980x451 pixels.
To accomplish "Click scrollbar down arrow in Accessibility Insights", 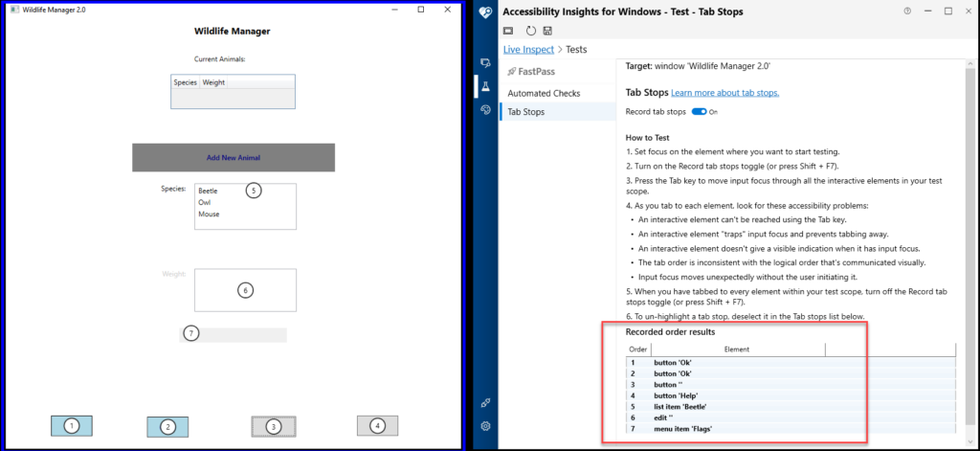I will click(970, 443).
